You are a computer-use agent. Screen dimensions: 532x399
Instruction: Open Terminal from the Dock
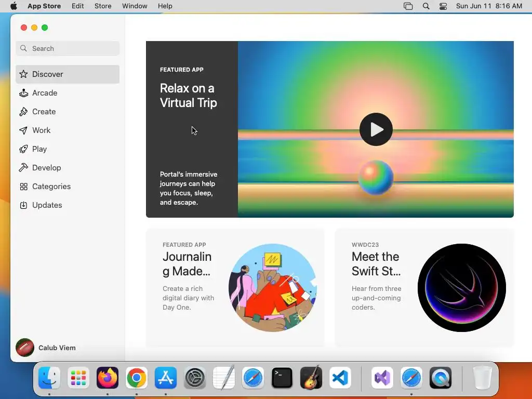point(282,378)
